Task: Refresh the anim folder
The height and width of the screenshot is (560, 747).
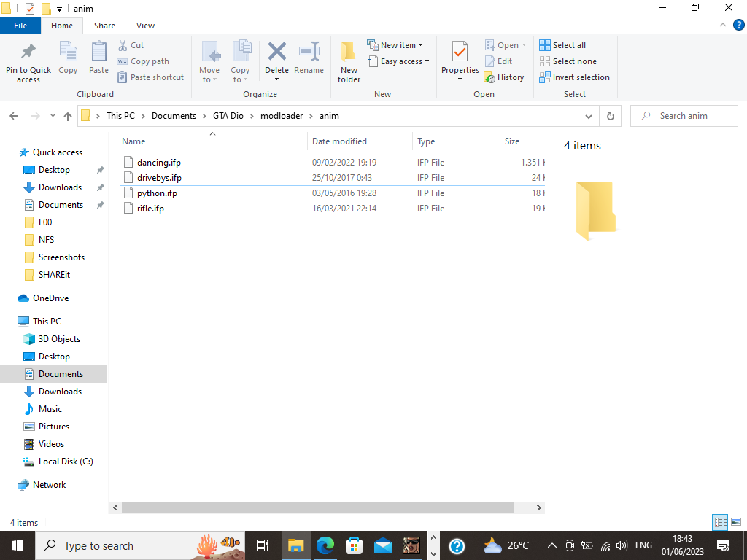Action: 611,116
